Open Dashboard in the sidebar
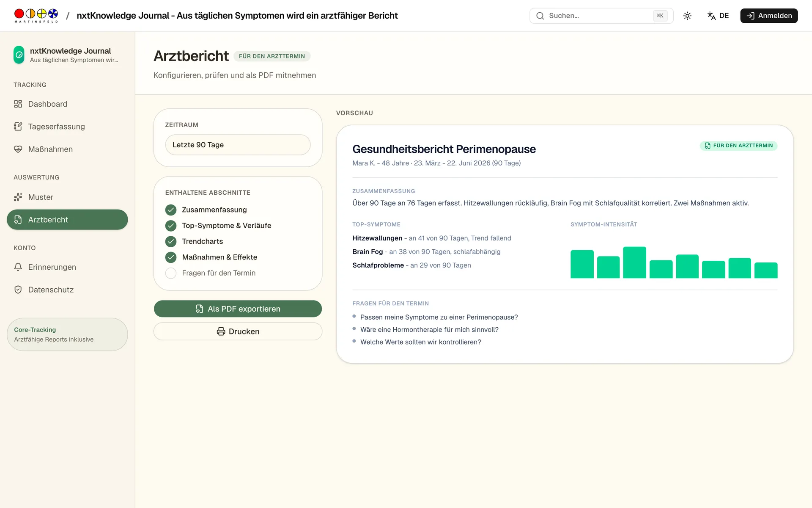Viewport: 812px width, 508px height. pyautogui.click(x=67, y=104)
